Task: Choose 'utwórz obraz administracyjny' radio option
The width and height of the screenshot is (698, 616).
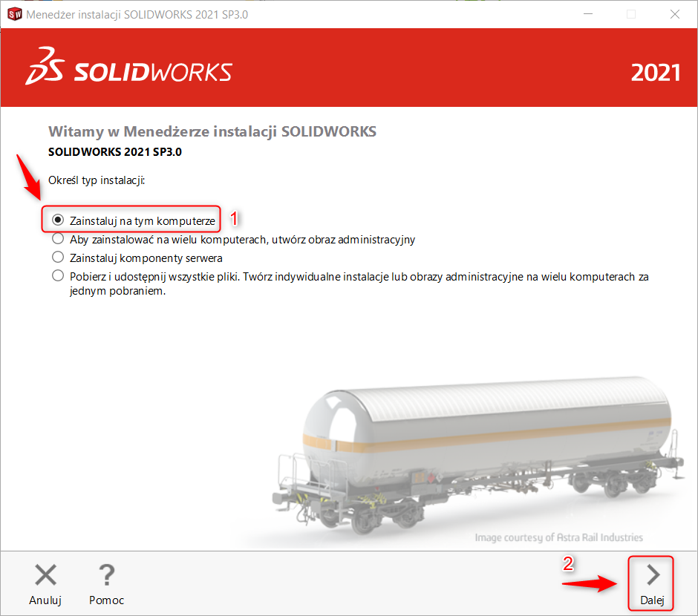Action: [58, 239]
